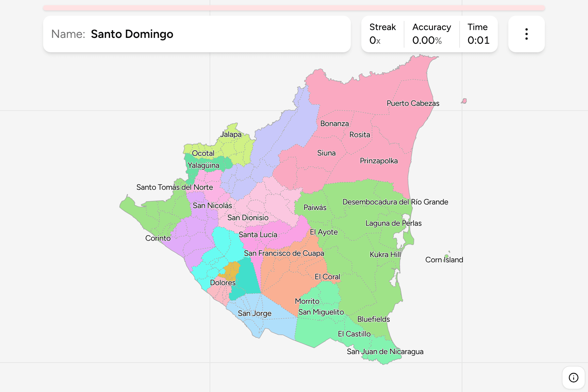Select the Bluefields label
The width and height of the screenshot is (588, 392).
pyautogui.click(x=373, y=319)
